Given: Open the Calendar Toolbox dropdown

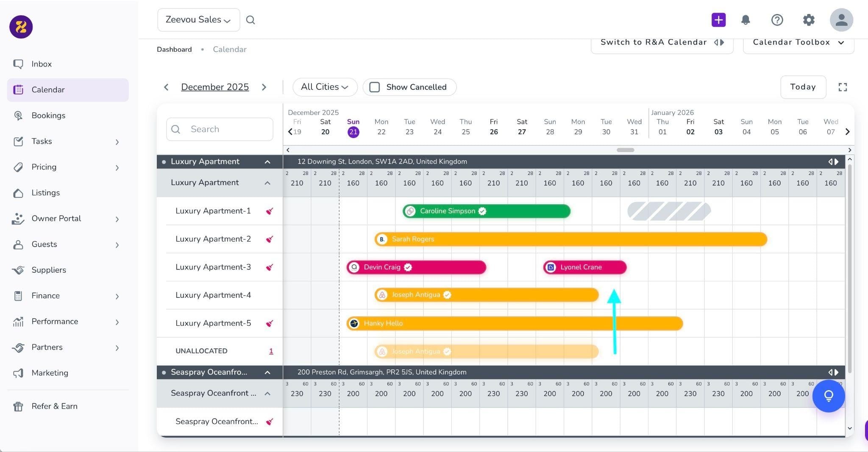Looking at the screenshot, I should pyautogui.click(x=798, y=42).
